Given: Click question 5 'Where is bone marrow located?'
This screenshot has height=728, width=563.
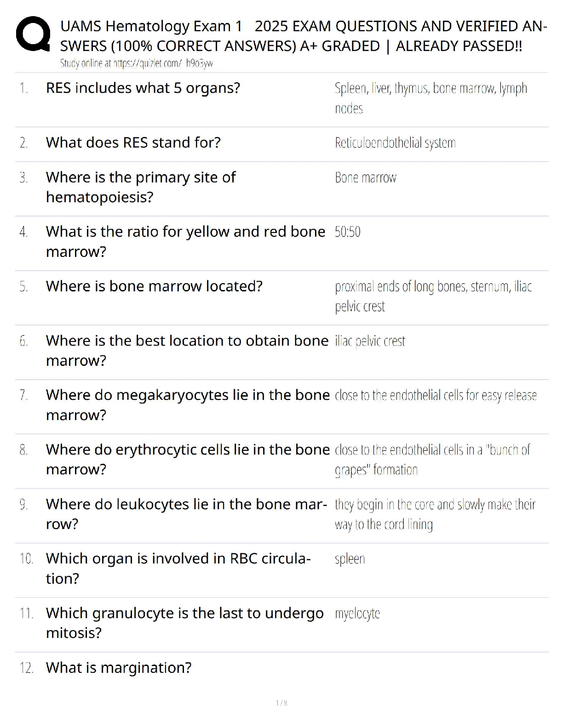Looking at the screenshot, I should [154, 286].
